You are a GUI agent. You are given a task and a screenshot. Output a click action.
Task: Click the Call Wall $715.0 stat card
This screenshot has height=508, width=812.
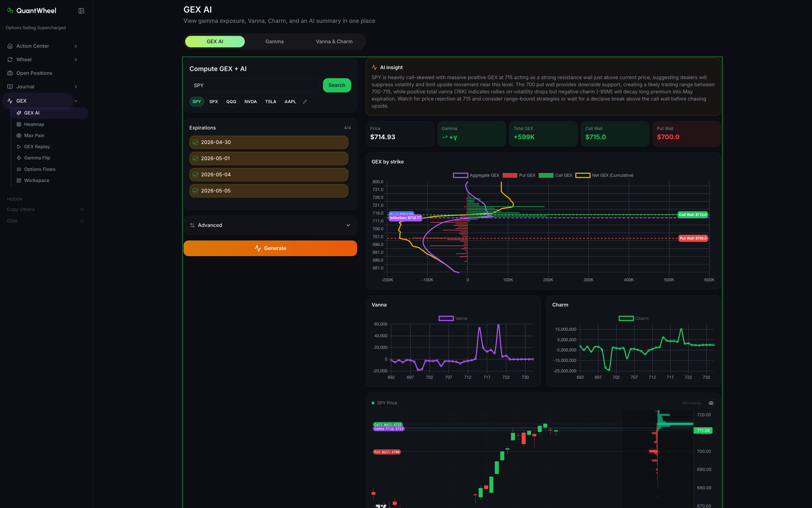(615, 134)
